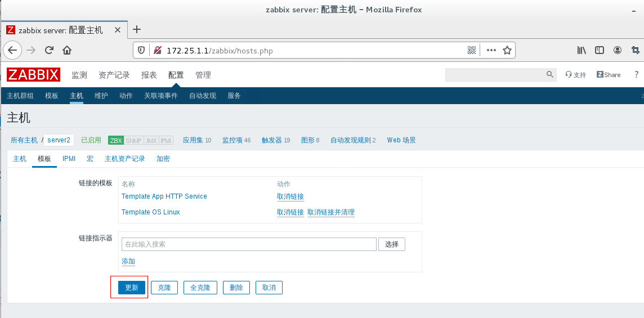Switch to the 主机资产记录 tab
The height and width of the screenshot is (318, 644).
tap(125, 159)
